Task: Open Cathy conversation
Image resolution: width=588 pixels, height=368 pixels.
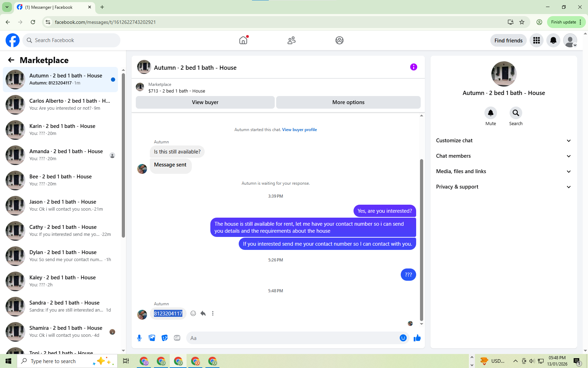Action: [60, 231]
